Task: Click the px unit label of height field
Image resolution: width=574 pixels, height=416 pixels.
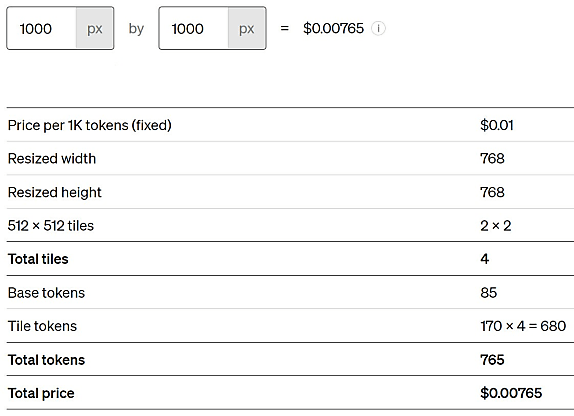Action: click(247, 29)
